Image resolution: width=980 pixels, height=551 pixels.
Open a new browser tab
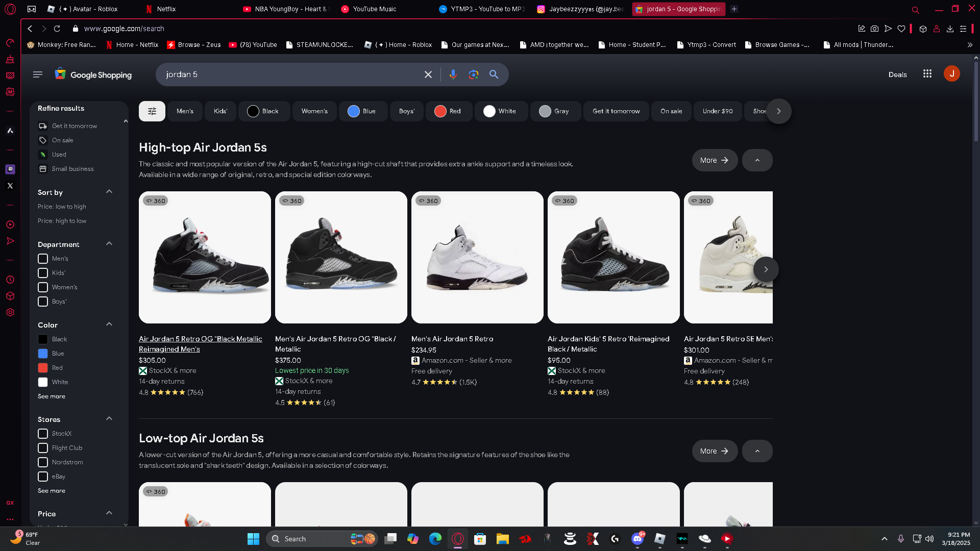click(734, 9)
